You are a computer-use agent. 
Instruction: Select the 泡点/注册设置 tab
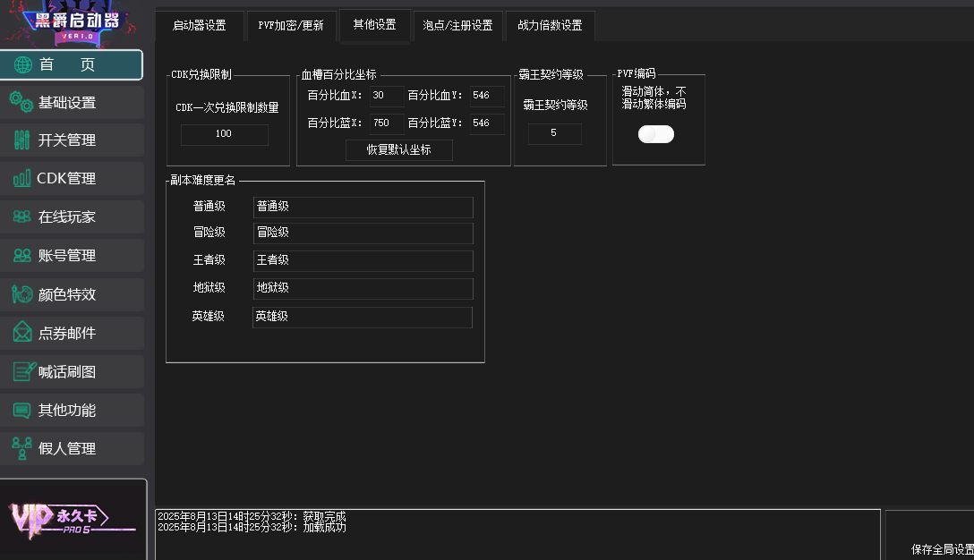point(457,26)
